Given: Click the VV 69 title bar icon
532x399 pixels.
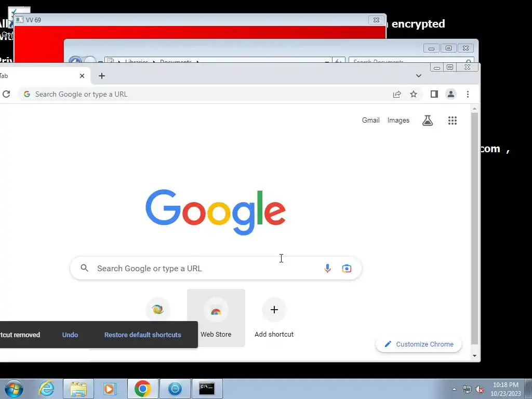Looking at the screenshot, I should tap(20, 20).
